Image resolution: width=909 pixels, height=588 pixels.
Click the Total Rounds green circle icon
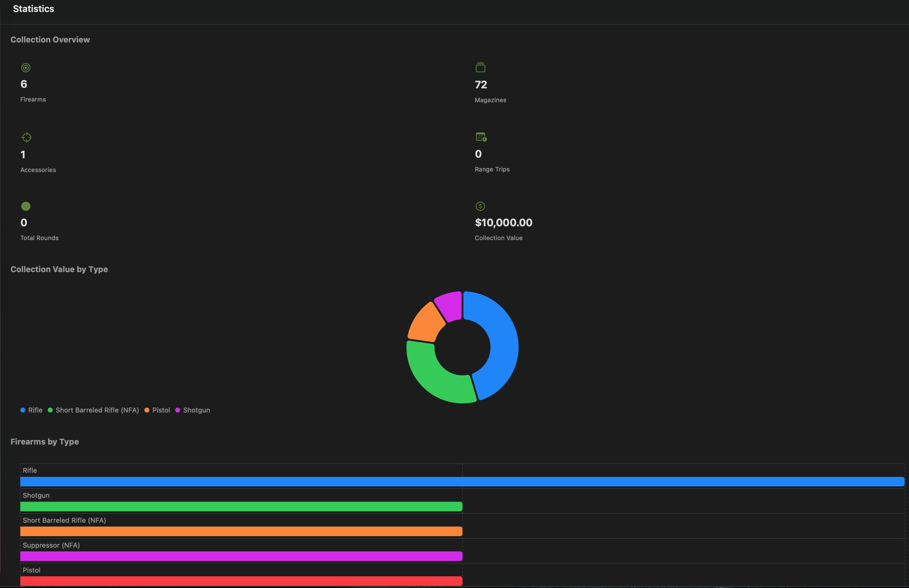pos(26,206)
